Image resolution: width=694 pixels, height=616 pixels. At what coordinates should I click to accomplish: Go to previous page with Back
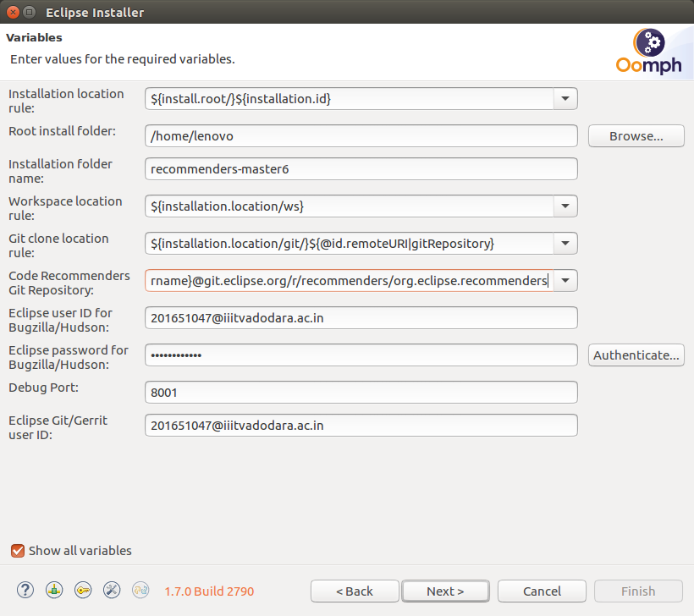tap(355, 591)
